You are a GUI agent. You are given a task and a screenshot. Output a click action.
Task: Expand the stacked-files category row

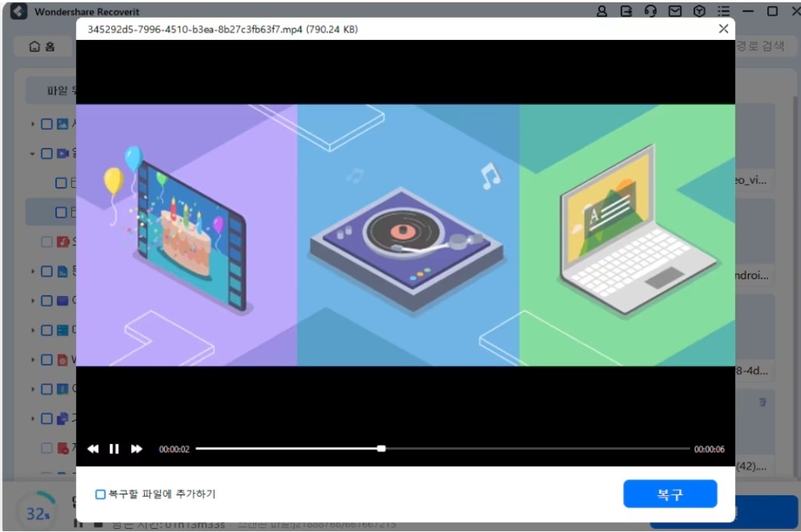click(33, 419)
